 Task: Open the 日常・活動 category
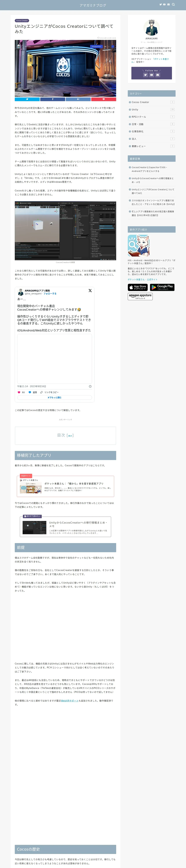point(152,124)
